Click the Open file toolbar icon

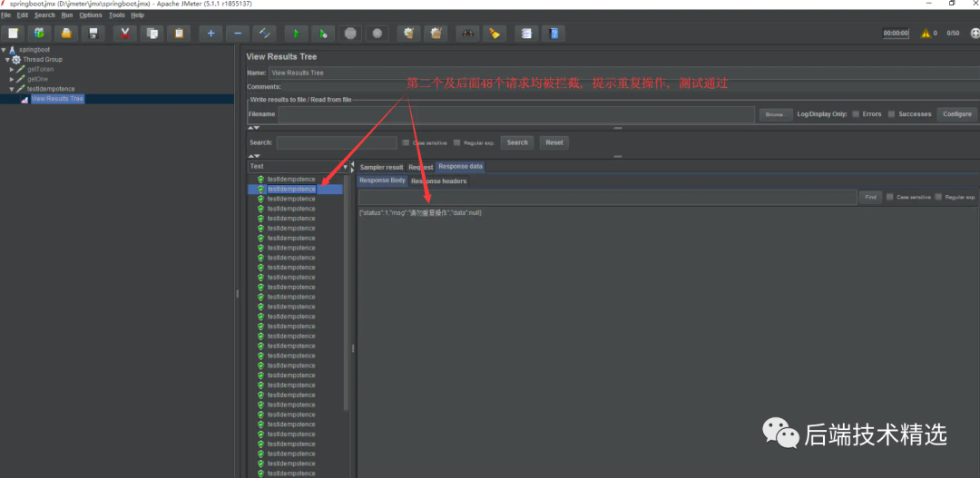[x=66, y=34]
